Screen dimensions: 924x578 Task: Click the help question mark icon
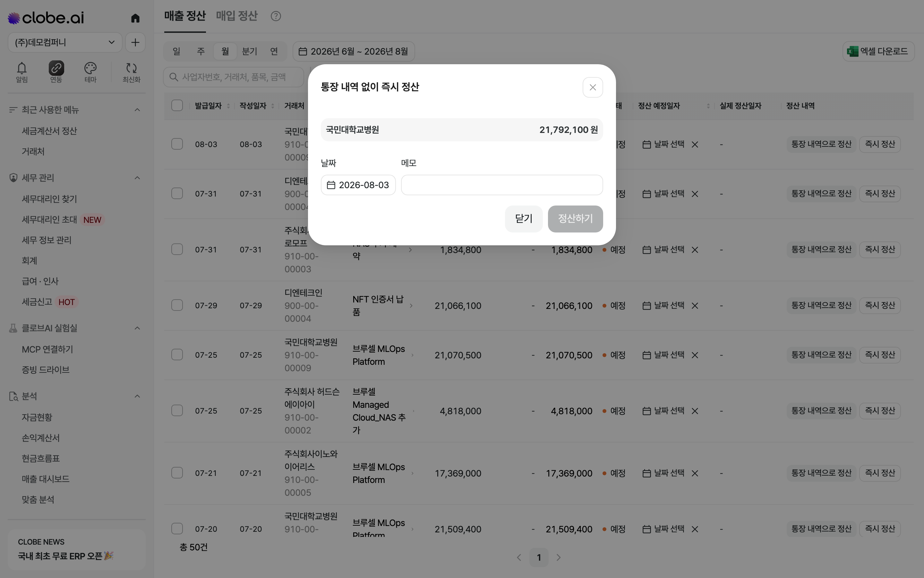point(276,16)
